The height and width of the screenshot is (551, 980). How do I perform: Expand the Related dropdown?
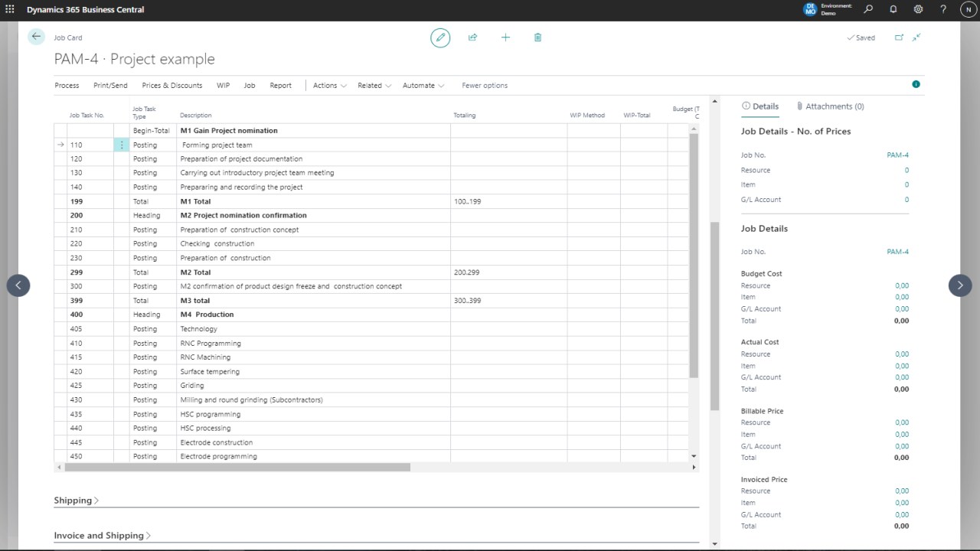click(374, 85)
